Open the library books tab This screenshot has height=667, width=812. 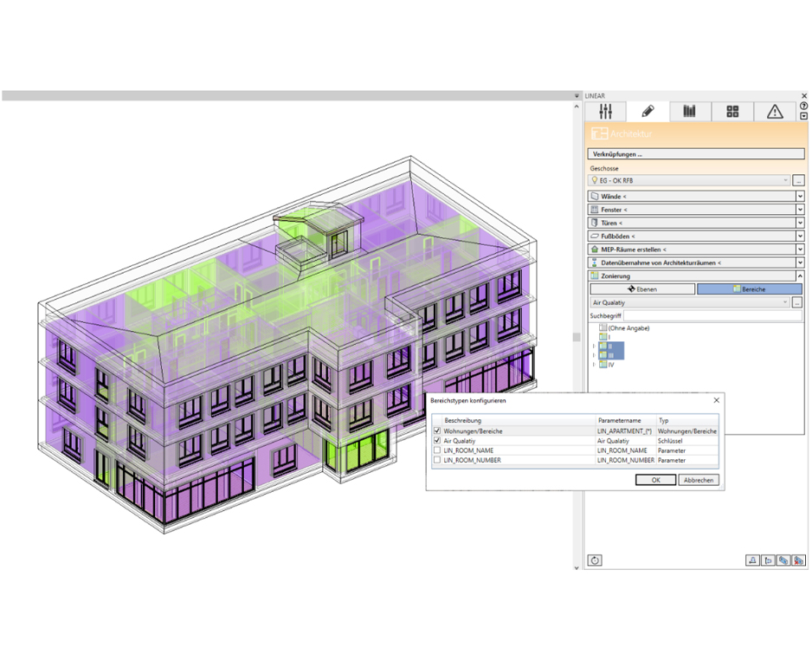pos(689,112)
